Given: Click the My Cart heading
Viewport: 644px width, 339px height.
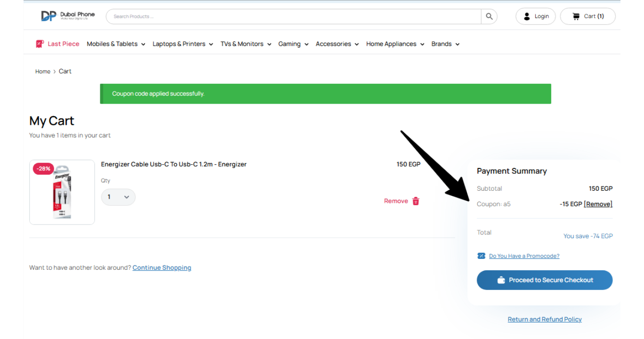Looking at the screenshot, I should (x=52, y=121).
